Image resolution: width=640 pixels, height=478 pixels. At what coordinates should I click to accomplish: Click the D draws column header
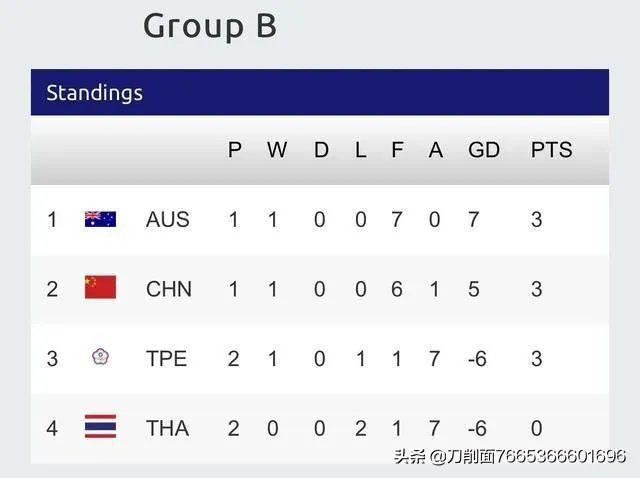click(321, 150)
